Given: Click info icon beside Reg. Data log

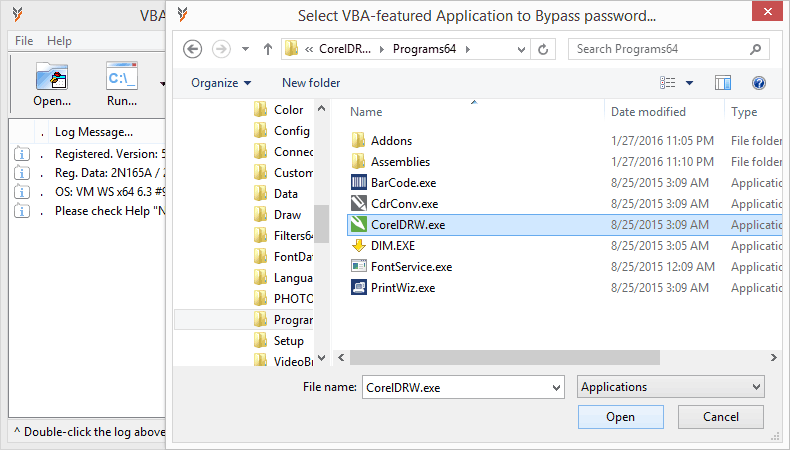Looking at the screenshot, I should click(x=22, y=173).
